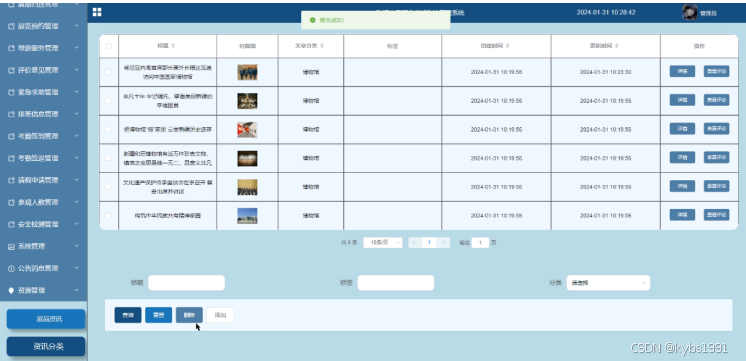Click the 添加 add button
746x361 pixels.
coord(220,315)
